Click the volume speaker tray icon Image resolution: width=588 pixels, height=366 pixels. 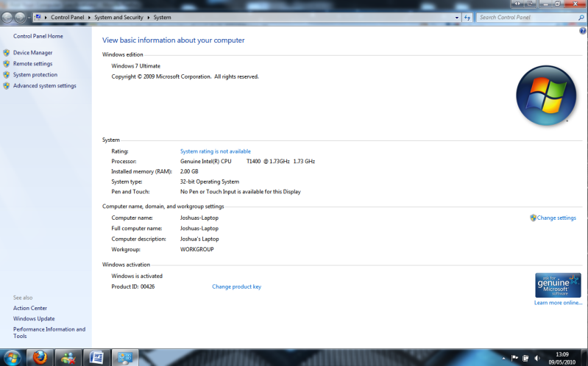coord(538,358)
